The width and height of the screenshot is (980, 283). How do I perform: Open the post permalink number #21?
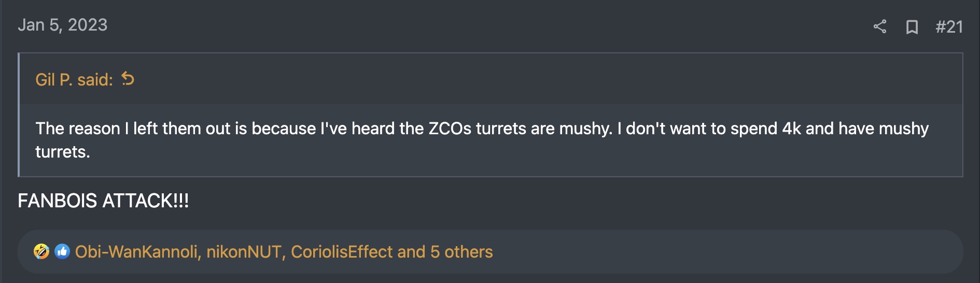pos(949,26)
